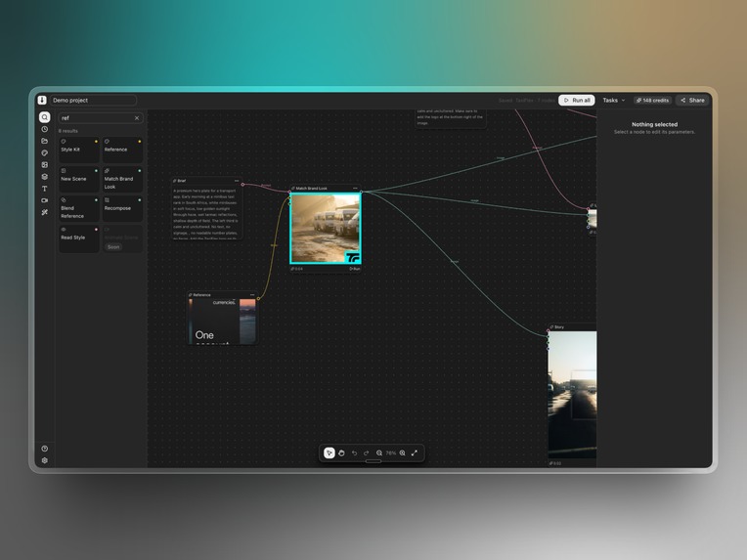
Task: Click the Story node title
Action: click(559, 327)
